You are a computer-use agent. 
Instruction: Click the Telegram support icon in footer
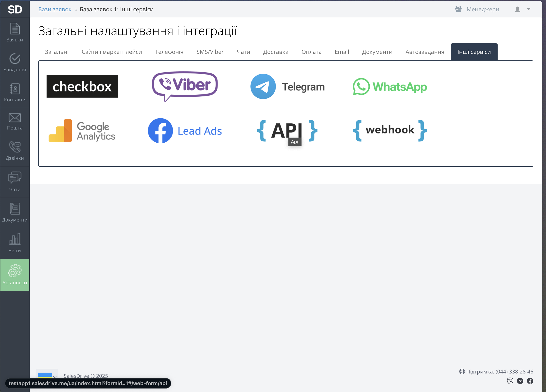click(x=520, y=381)
